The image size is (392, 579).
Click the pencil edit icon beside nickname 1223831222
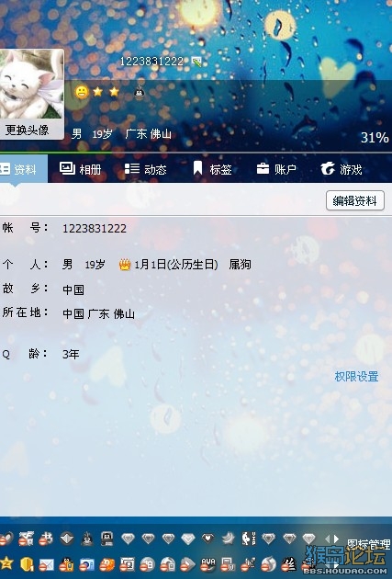pos(196,62)
